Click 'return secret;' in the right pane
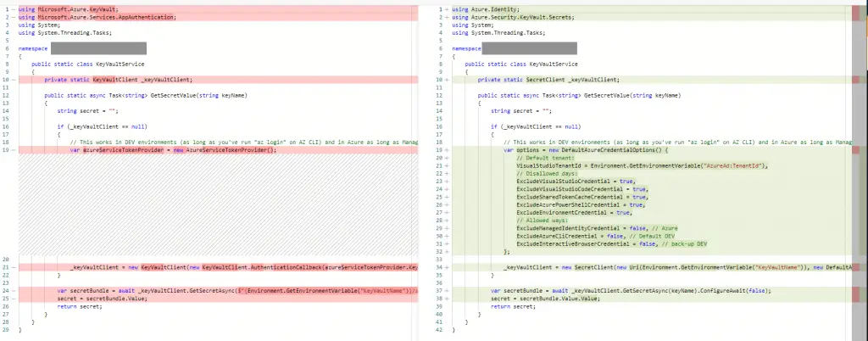Screen dimensions: 868x341 pos(513,305)
